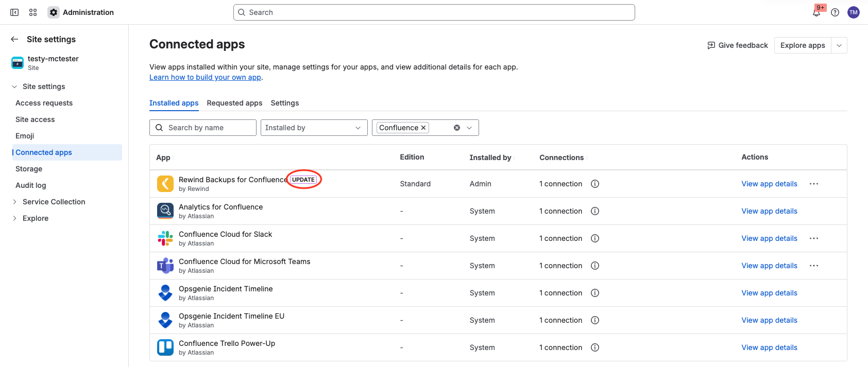
Task: Open the notifications bell
Action: click(816, 12)
